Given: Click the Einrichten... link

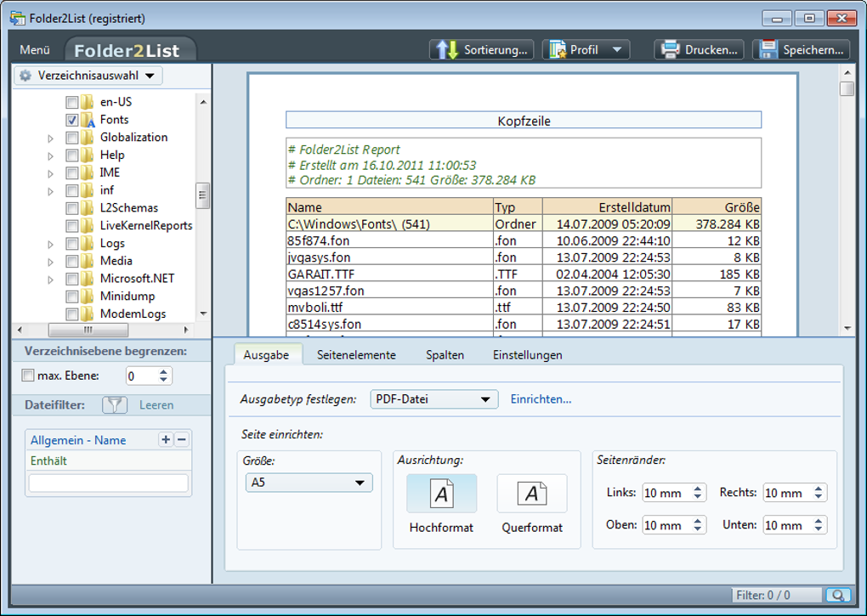Looking at the screenshot, I should coord(541,399).
